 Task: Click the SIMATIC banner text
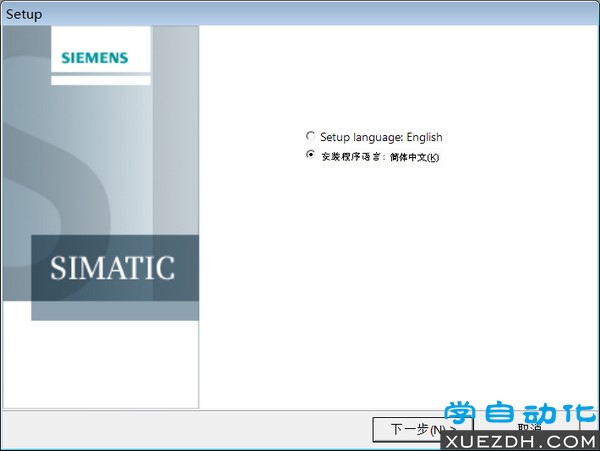click(x=112, y=268)
